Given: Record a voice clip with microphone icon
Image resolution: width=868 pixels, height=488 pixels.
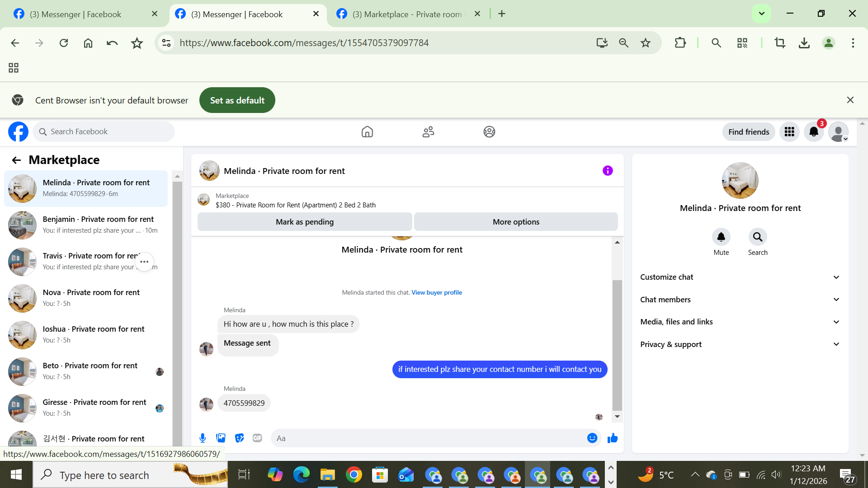Looking at the screenshot, I should pos(203,438).
